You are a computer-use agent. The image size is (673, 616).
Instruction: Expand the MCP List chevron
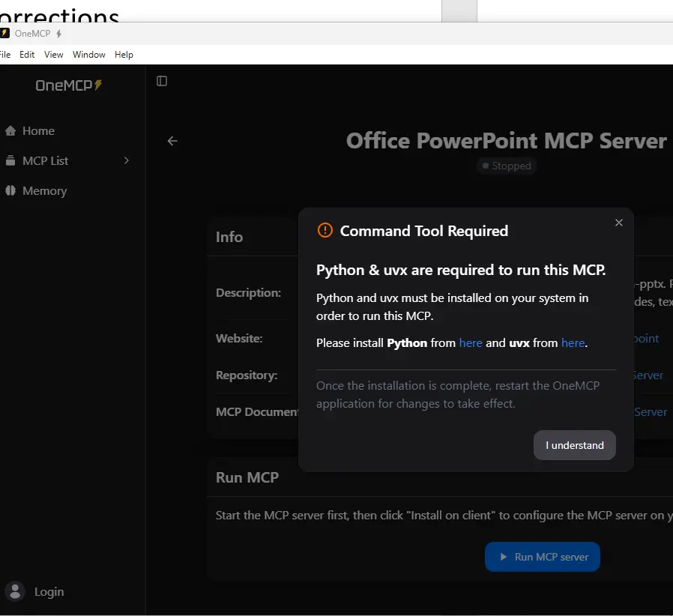(127, 160)
